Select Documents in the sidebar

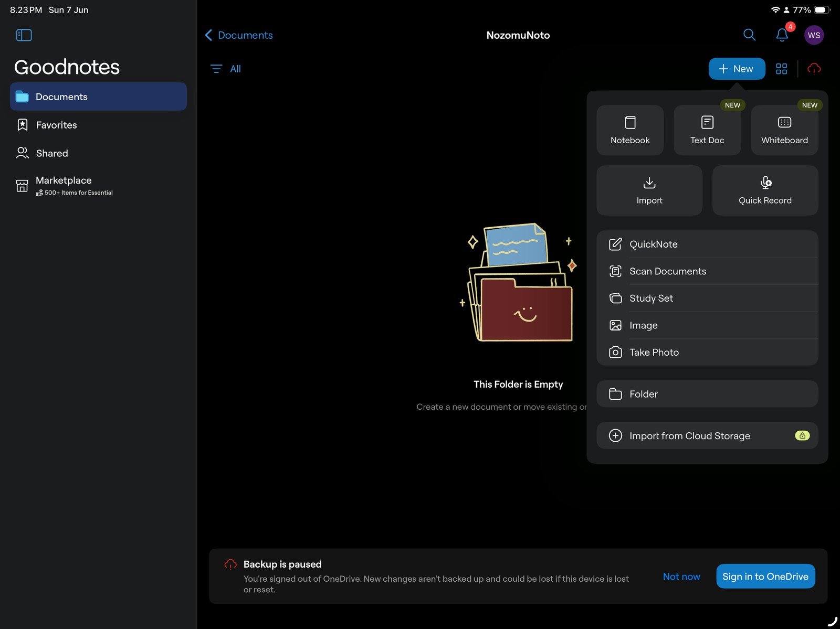coord(98,97)
